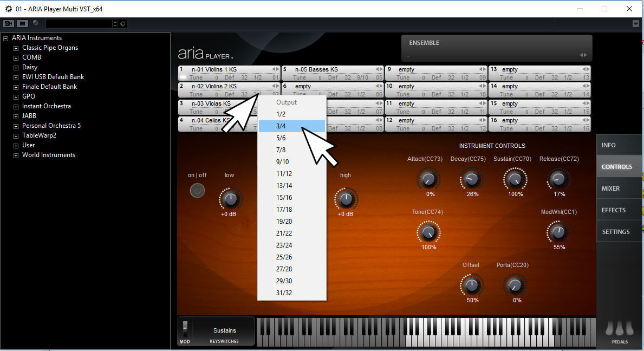Expand the COMB tree node
The height and width of the screenshot is (351, 644).
(16, 58)
